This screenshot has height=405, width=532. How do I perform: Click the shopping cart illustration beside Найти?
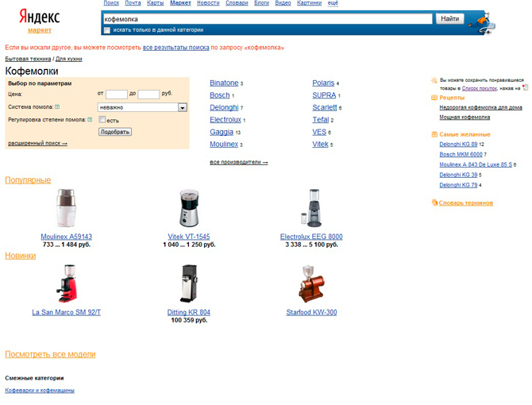point(483,23)
